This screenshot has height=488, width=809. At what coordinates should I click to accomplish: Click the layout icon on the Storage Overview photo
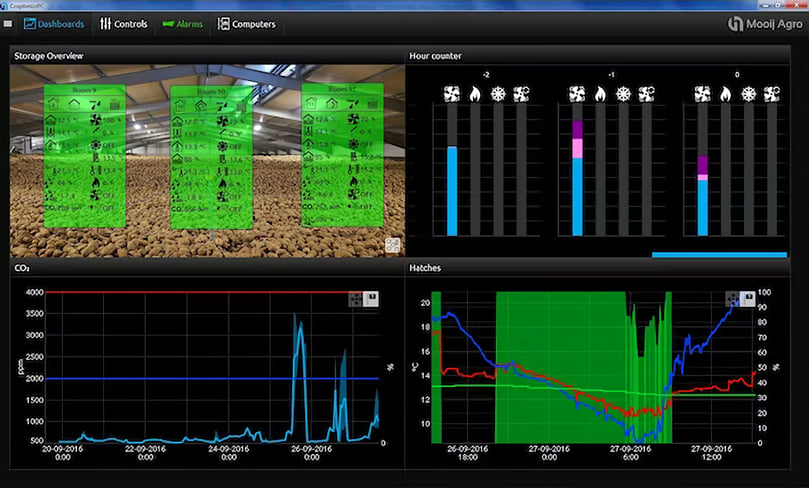pos(393,245)
